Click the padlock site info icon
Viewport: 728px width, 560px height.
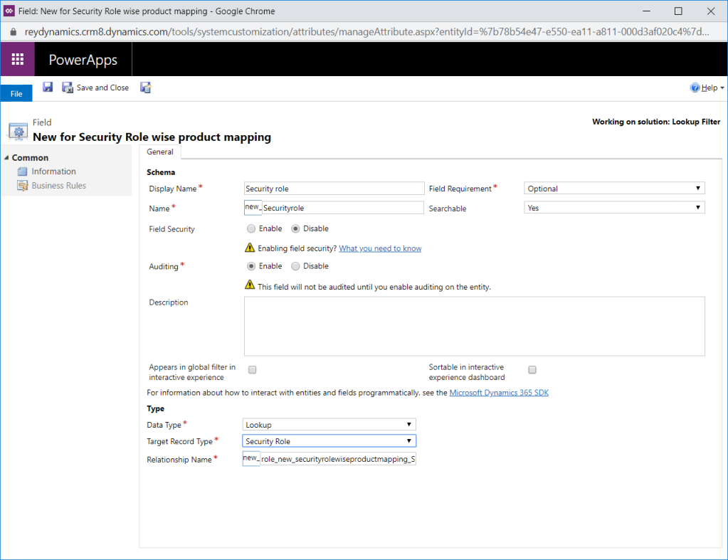(12, 32)
